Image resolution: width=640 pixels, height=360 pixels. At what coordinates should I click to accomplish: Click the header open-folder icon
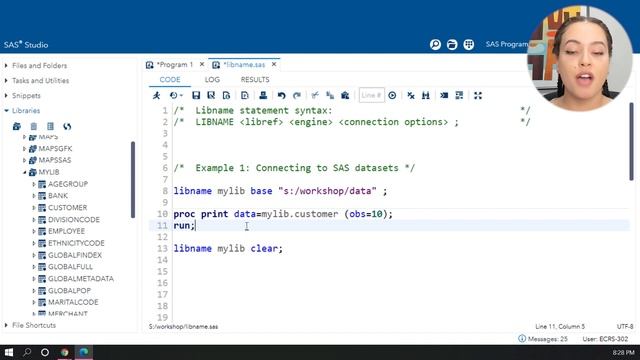[452, 44]
